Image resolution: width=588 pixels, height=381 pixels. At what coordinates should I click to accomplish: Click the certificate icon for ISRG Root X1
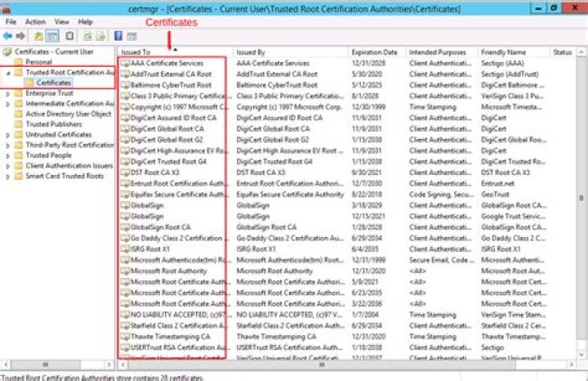coord(125,249)
